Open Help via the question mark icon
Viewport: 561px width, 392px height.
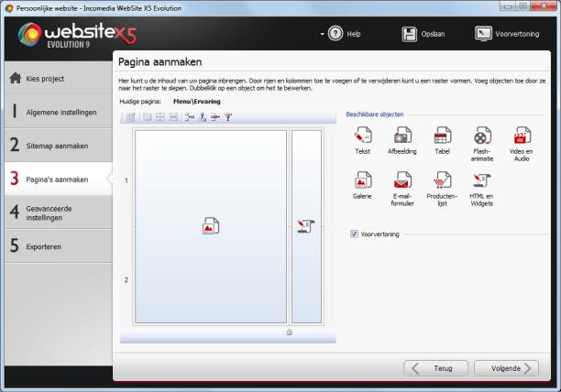click(335, 34)
